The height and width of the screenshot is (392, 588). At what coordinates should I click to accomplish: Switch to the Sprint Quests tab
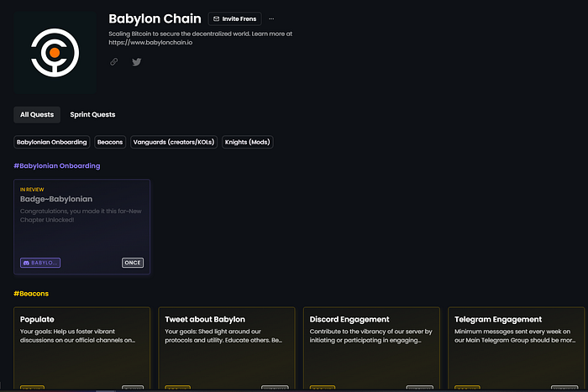pos(92,115)
